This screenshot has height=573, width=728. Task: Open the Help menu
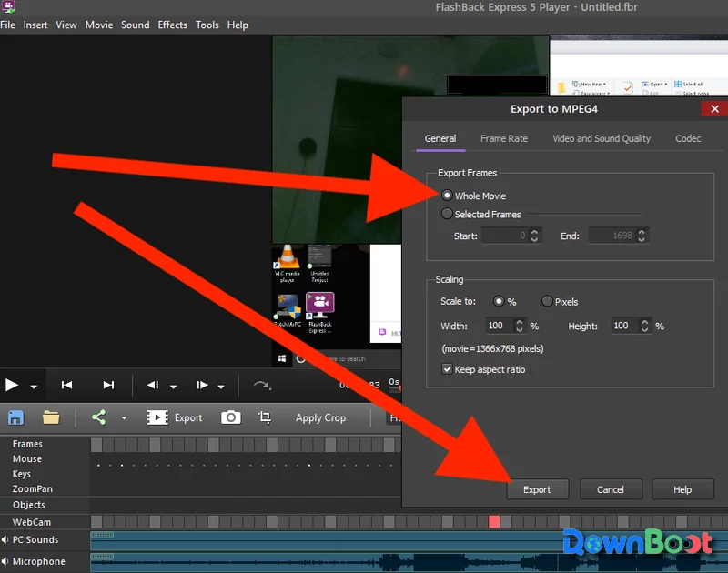238,25
